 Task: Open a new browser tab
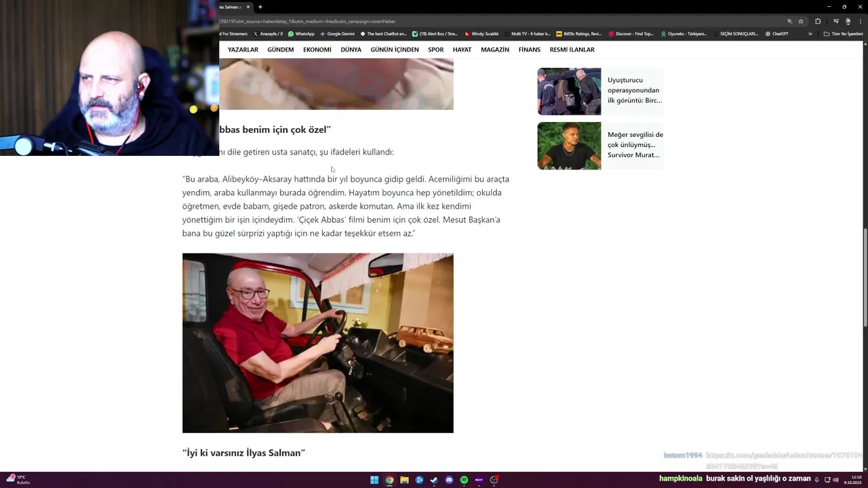260,7
